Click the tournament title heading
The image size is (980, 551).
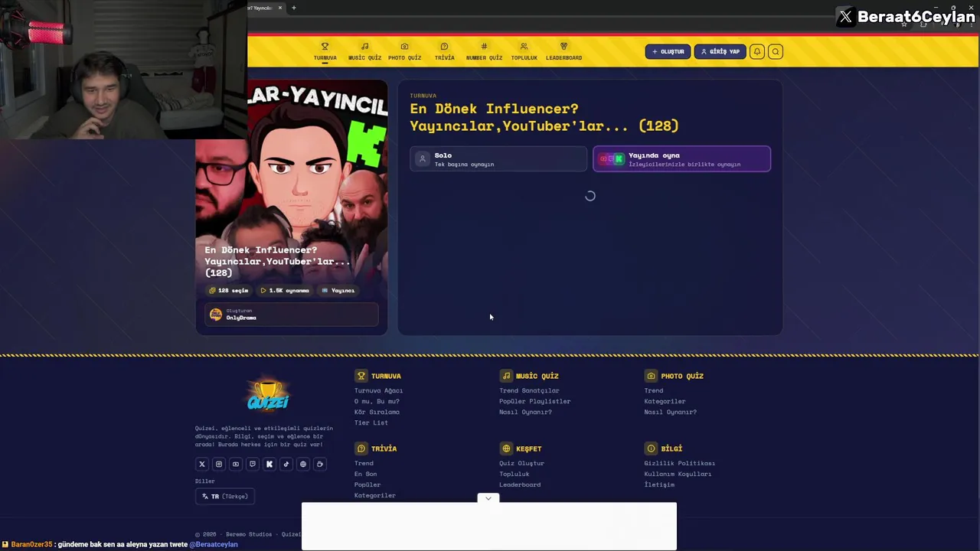tap(544, 117)
